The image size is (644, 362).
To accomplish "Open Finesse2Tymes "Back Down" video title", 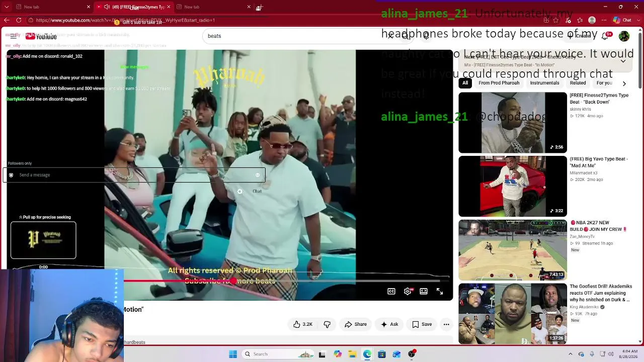I will (599, 99).
